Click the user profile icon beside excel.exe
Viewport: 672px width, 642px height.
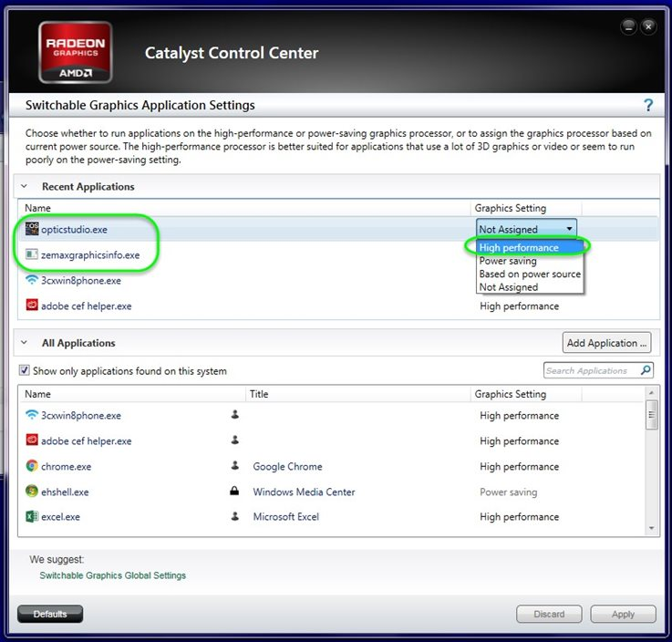(235, 516)
